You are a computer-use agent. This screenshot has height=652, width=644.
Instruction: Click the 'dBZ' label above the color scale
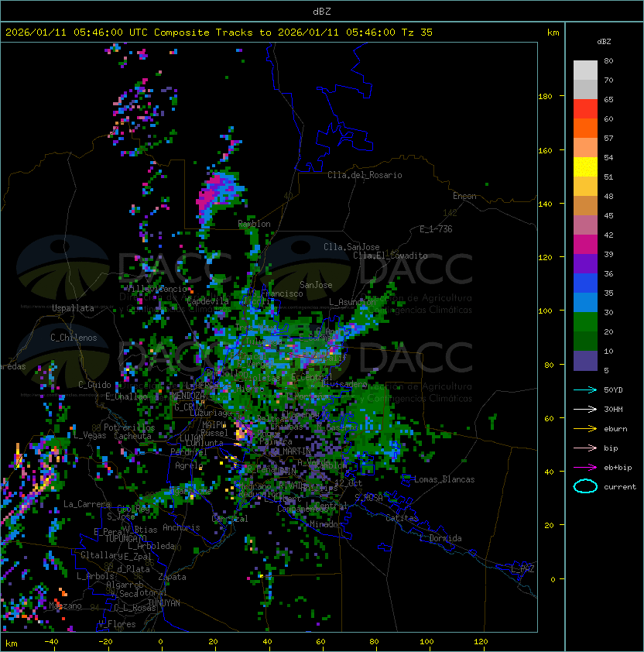(604, 42)
